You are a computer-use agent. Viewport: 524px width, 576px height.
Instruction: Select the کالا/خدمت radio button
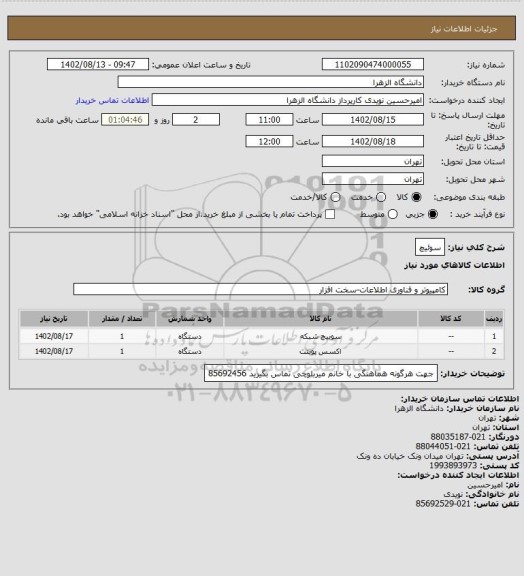335,197
